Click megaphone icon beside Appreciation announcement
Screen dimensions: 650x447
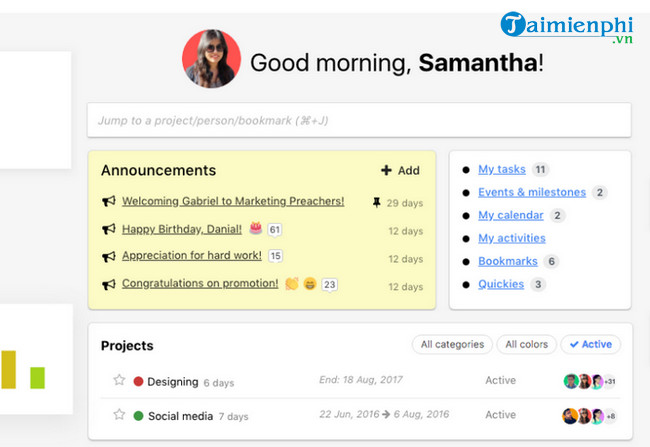pos(109,257)
